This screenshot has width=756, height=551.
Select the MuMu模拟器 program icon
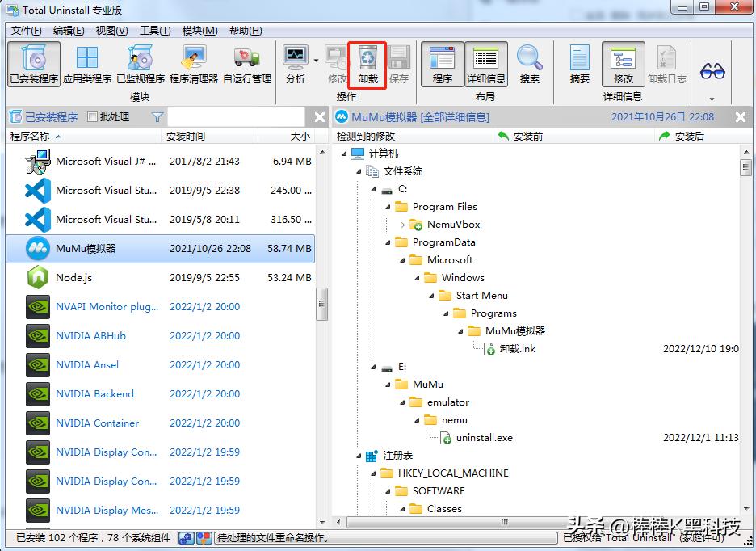[x=38, y=249]
